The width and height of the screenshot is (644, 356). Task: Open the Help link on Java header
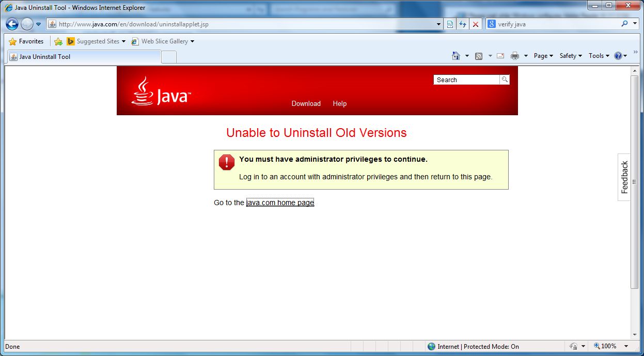point(339,103)
